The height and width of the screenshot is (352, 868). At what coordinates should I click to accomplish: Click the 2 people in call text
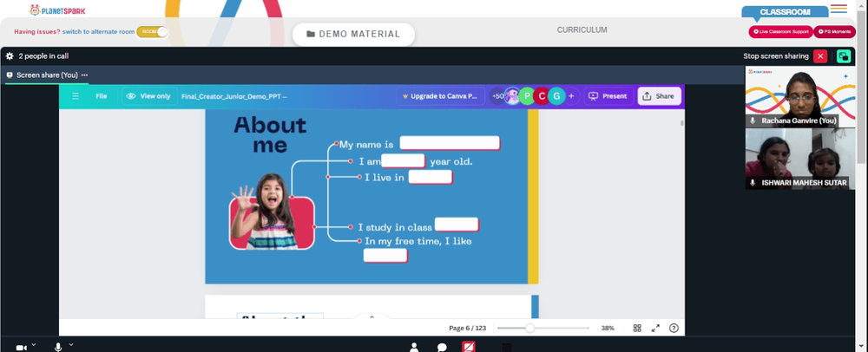click(x=43, y=55)
